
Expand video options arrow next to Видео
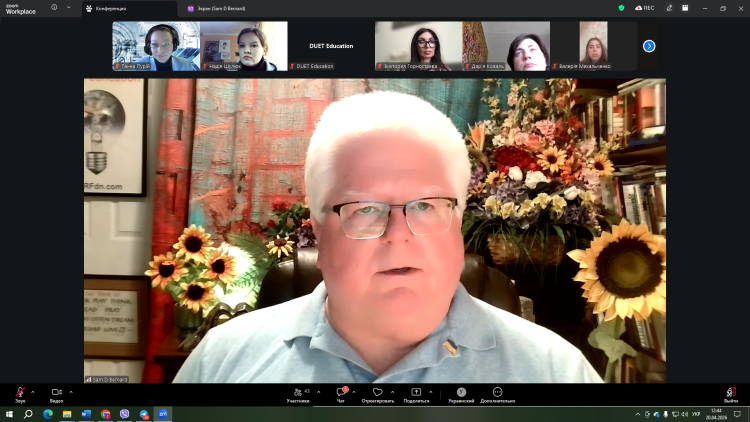70,391
